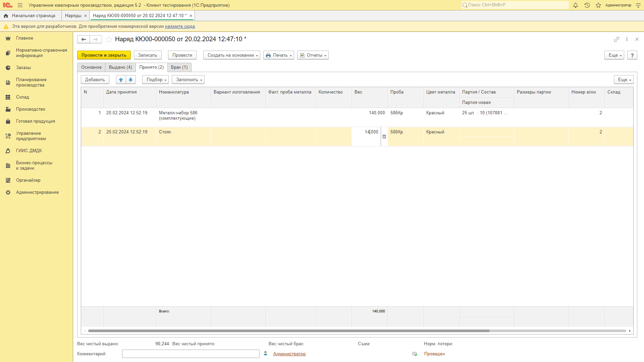Click the Проведен status icon at bottom
644x362 pixels.
[415, 354]
